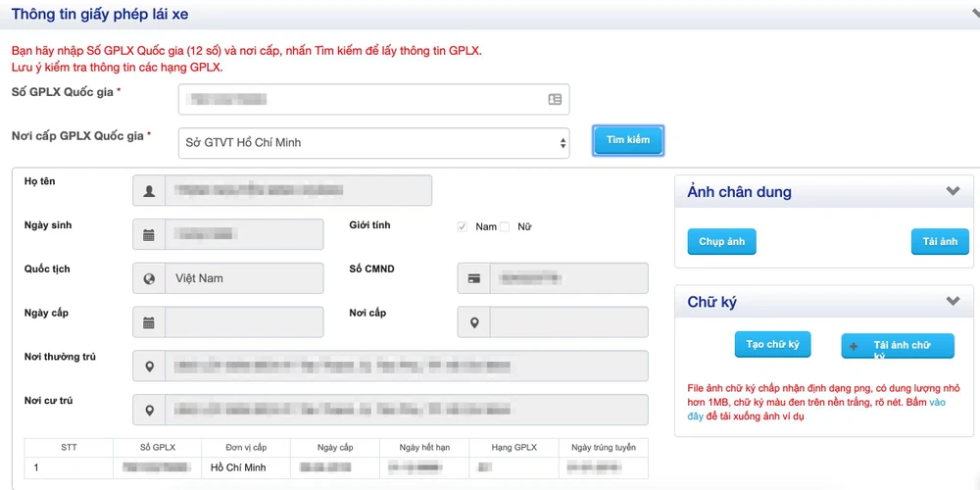
Task: Click the globe icon beside Quốc tịch
Action: tap(149, 278)
